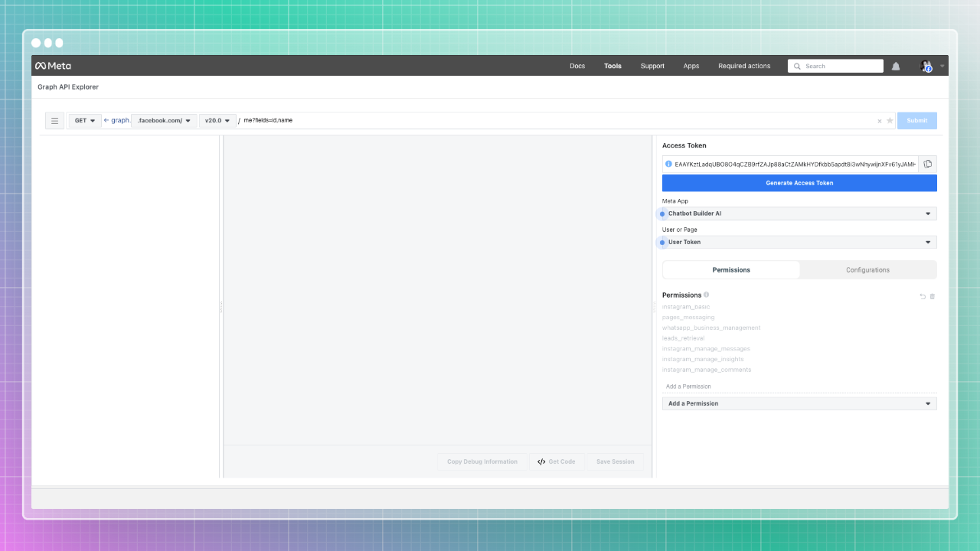Select the instagram_manage_comments permission

[707, 370]
